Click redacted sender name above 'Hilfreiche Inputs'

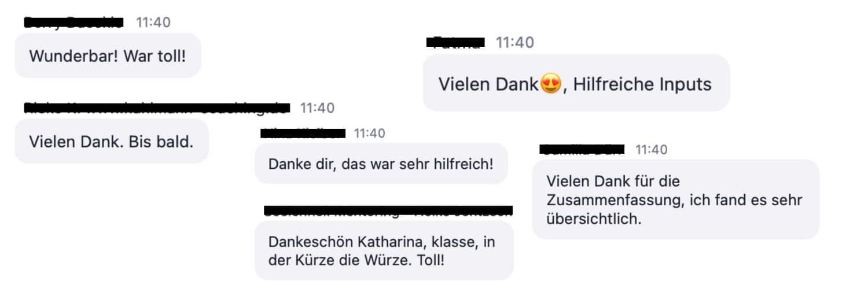[x=455, y=42]
